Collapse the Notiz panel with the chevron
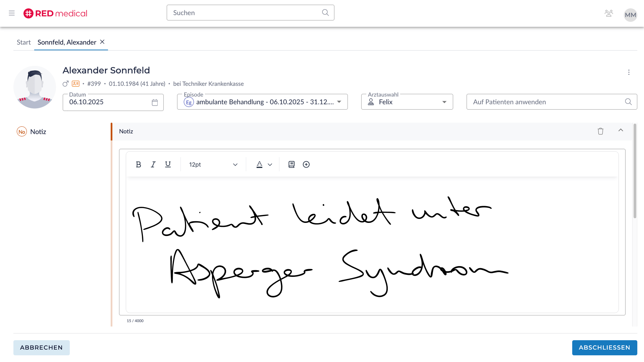 [621, 130]
